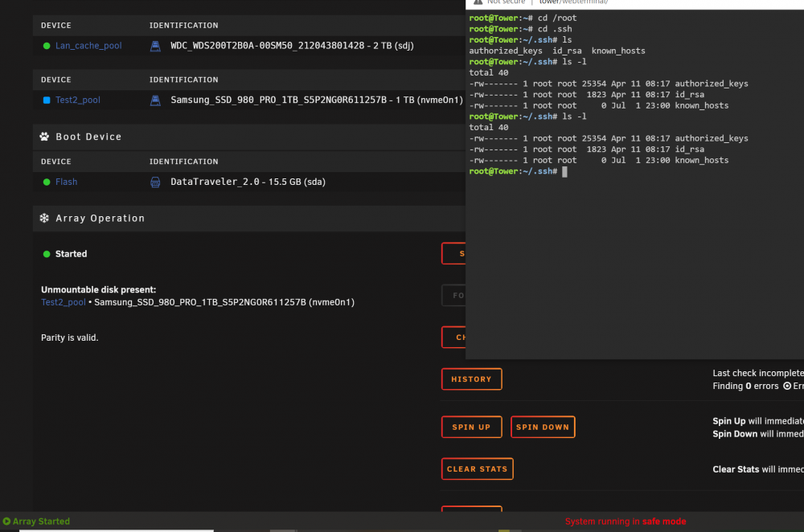Open Test2_pool link under Unmountable disk present
804x532 pixels.
click(x=63, y=302)
